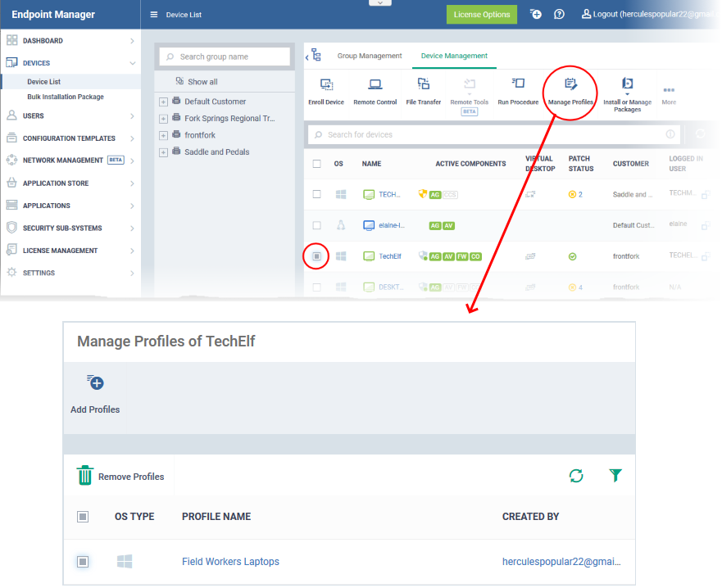Click the add device icon in header
The width and height of the screenshot is (722, 588).
click(535, 14)
